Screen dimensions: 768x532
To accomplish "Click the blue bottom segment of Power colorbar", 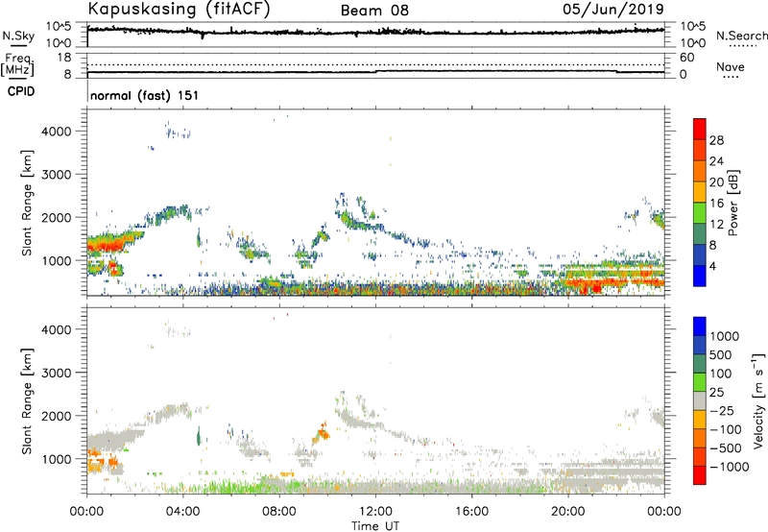I will [700, 276].
